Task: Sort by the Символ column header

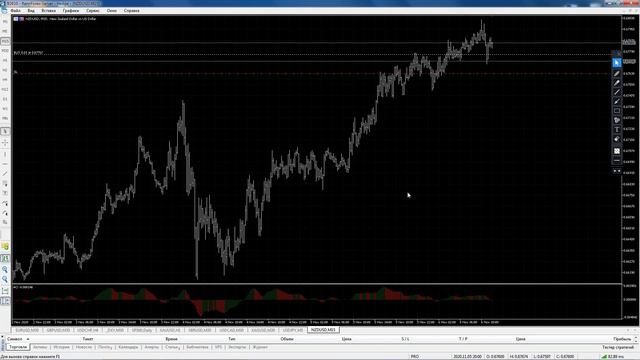Action: (15, 339)
